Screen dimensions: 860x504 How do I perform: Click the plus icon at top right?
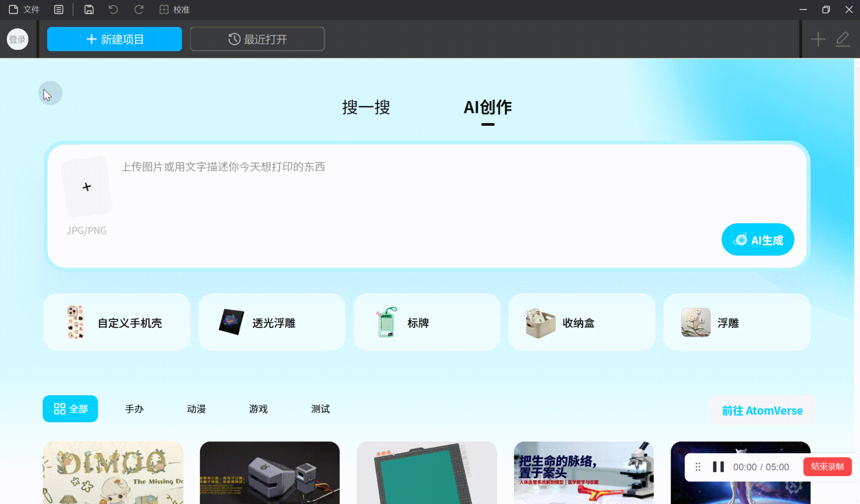(818, 39)
